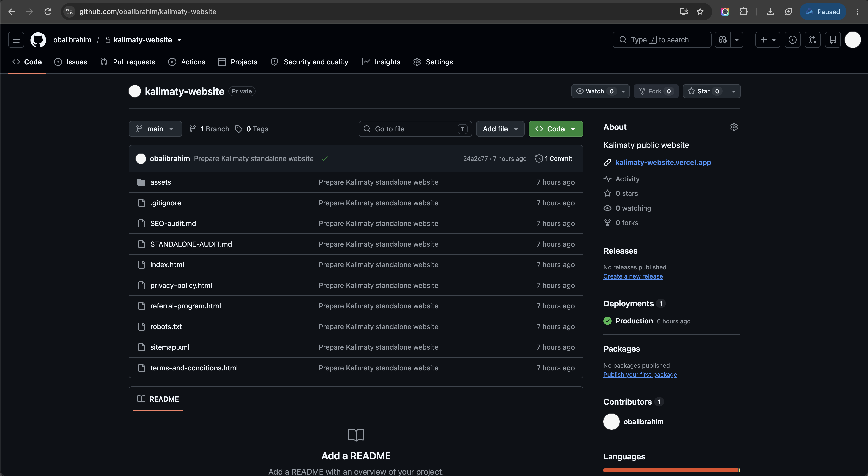Reload the page in browser

(48, 12)
